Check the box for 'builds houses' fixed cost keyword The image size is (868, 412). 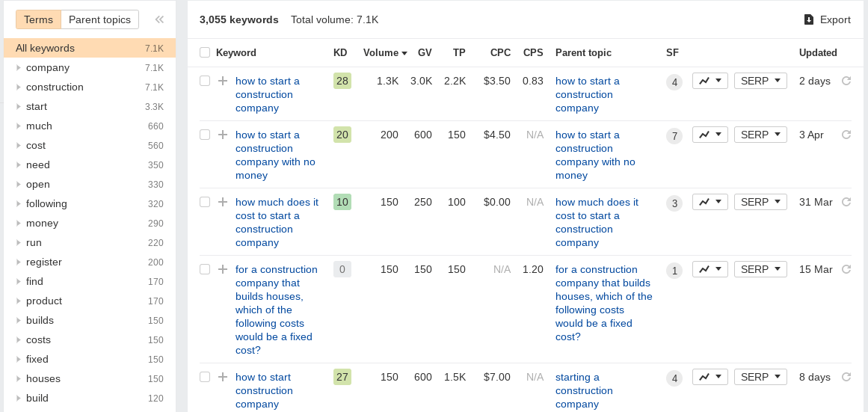(205, 269)
